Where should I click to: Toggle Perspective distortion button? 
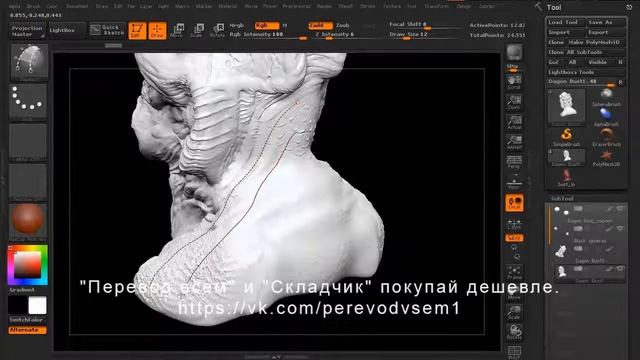point(514,162)
